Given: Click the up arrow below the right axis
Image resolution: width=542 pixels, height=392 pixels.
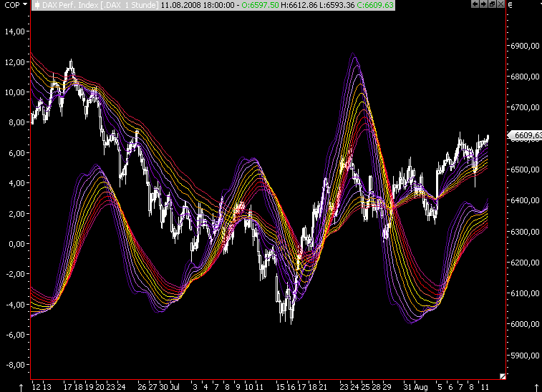Looking at the screenshot, I should 536,388.
